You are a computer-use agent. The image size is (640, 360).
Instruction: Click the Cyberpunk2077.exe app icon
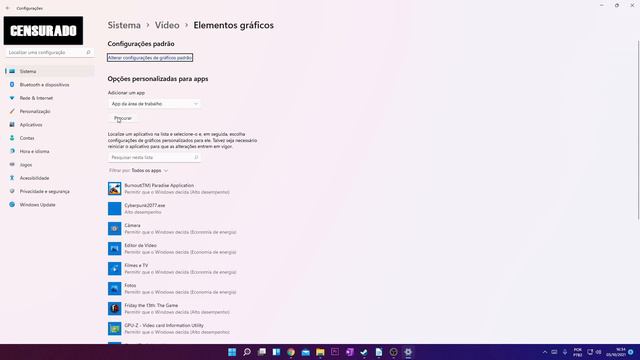click(115, 209)
